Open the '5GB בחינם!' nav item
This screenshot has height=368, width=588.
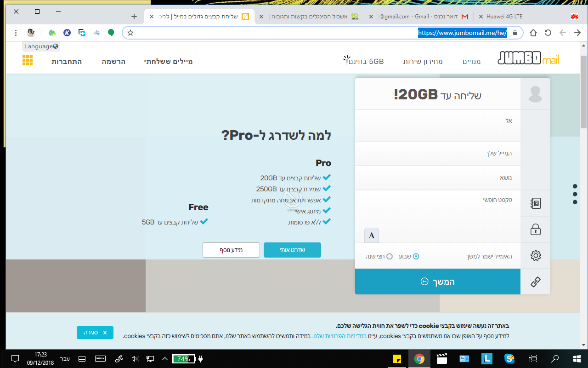[x=364, y=61]
